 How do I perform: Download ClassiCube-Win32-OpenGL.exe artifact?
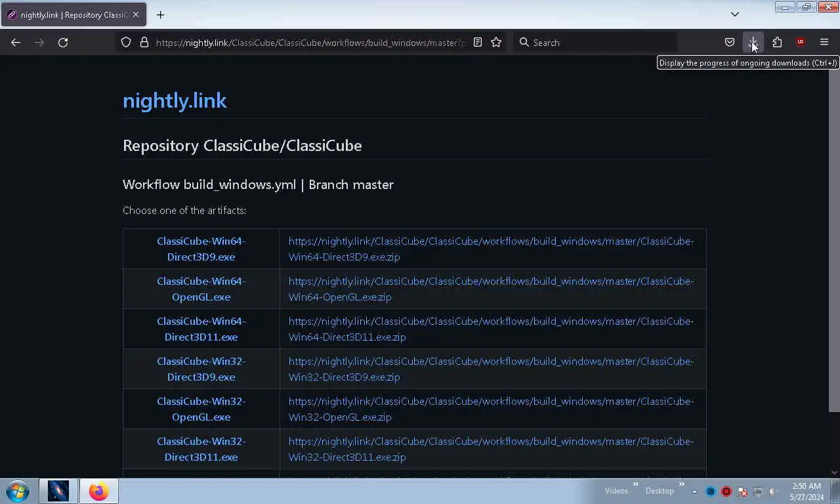(x=201, y=409)
